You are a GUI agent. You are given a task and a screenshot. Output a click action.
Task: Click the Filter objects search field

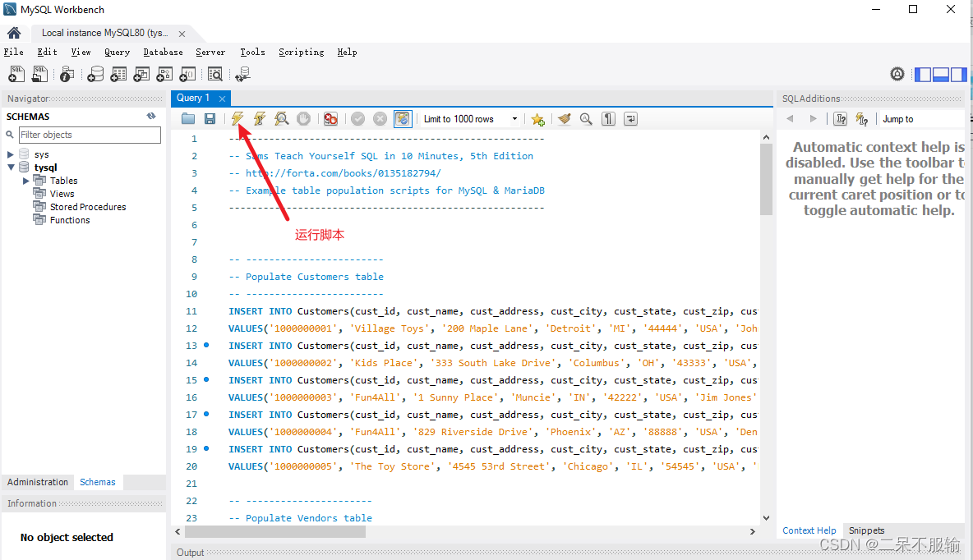pos(90,135)
